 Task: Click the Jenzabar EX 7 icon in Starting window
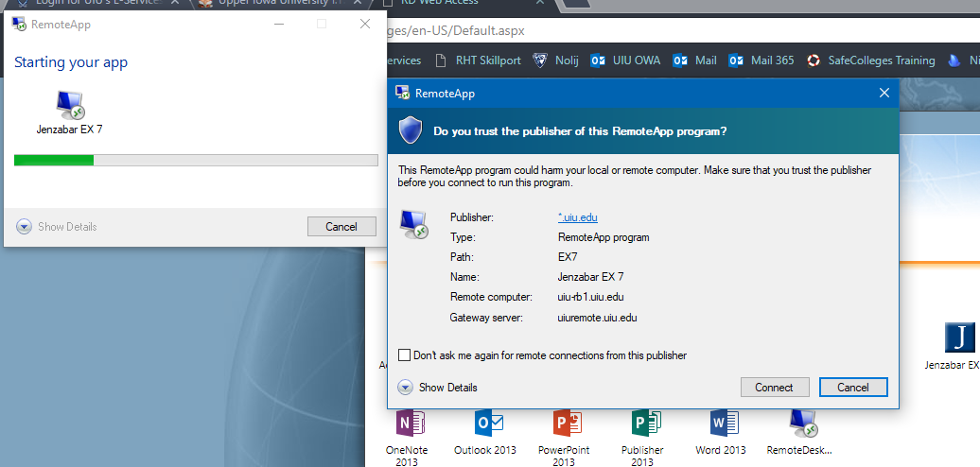pos(69,107)
